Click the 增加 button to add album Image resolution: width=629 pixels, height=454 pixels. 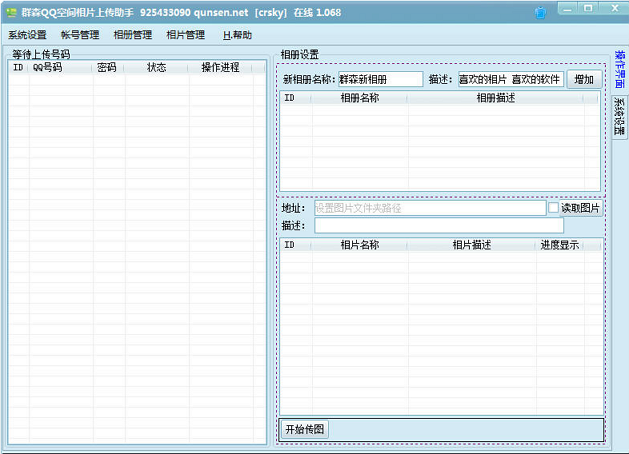coord(584,79)
